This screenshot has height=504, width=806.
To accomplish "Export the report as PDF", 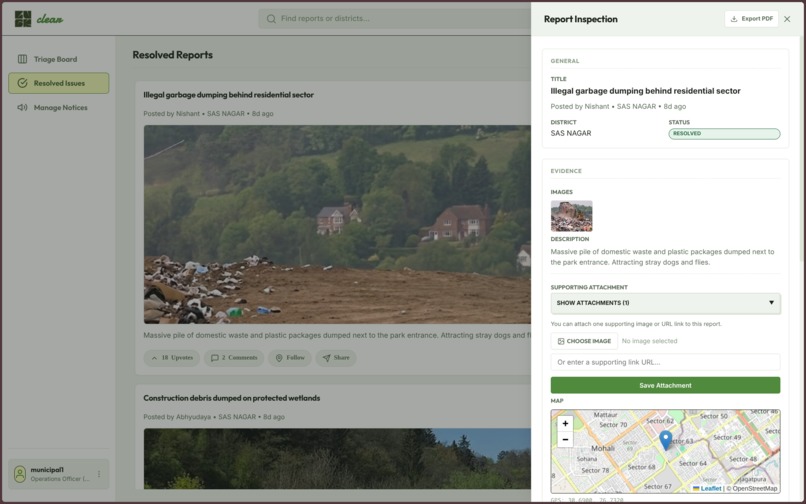I will (751, 19).
